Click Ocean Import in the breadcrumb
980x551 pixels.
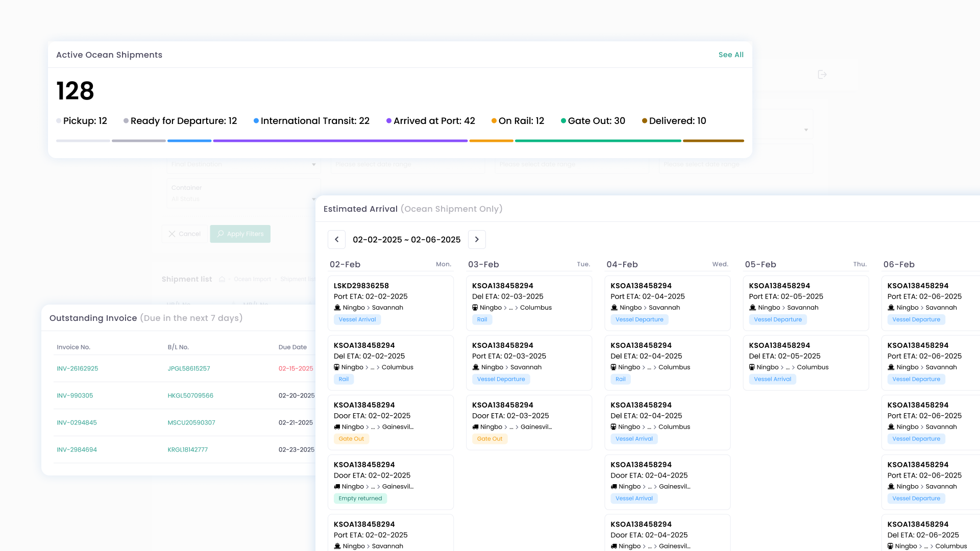pos(252,279)
